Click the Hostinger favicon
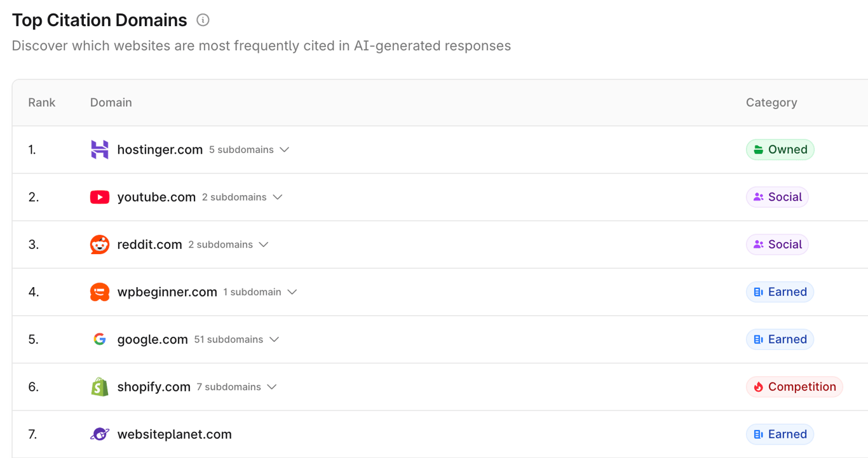The height and width of the screenshot is (458, 868). [x=99, y=149]
